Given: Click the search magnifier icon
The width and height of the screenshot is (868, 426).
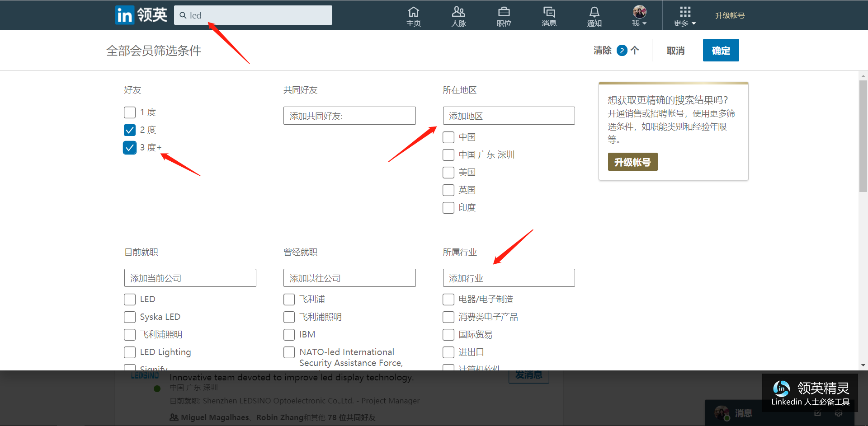Looking at the screenshot, I should tap(183, 15).
